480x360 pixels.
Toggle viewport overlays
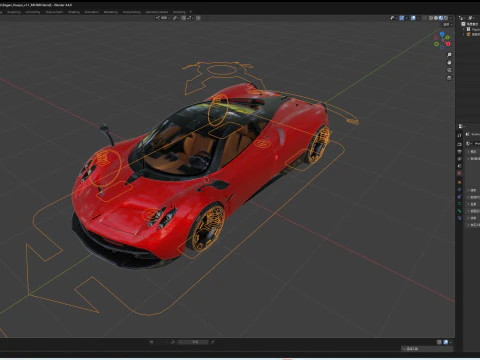[x=413, y=18]
